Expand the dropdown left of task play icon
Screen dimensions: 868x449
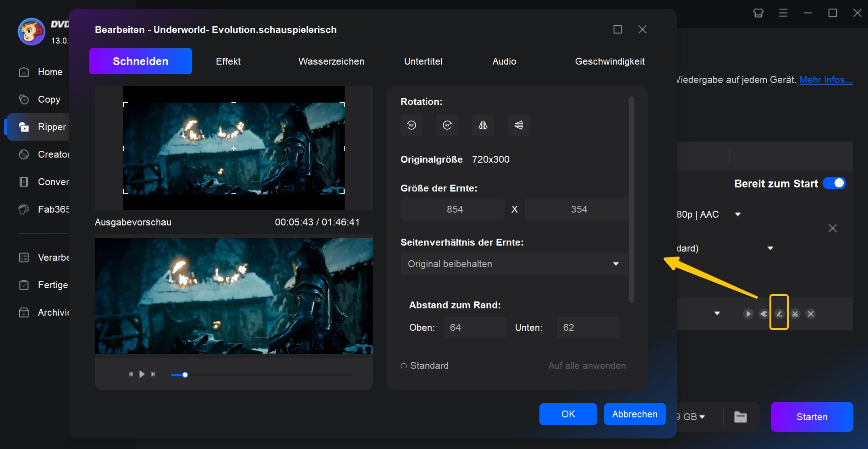pos(717,313)
